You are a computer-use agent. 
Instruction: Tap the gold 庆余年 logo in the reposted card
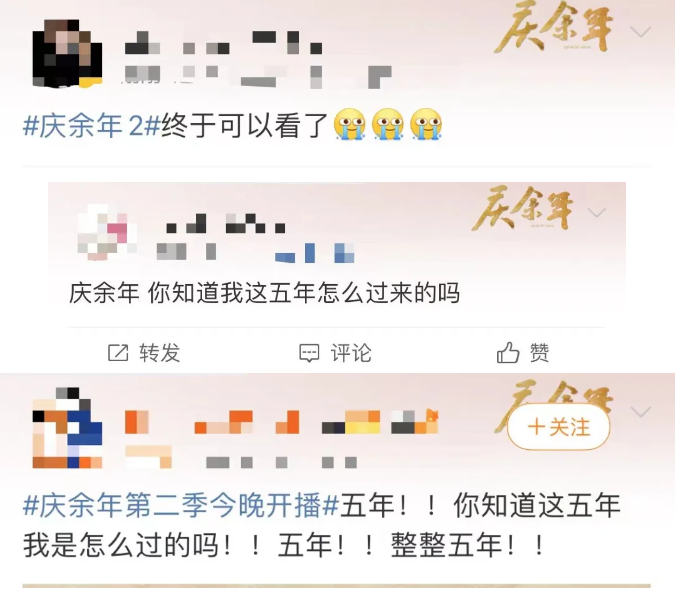coord(523,209)
